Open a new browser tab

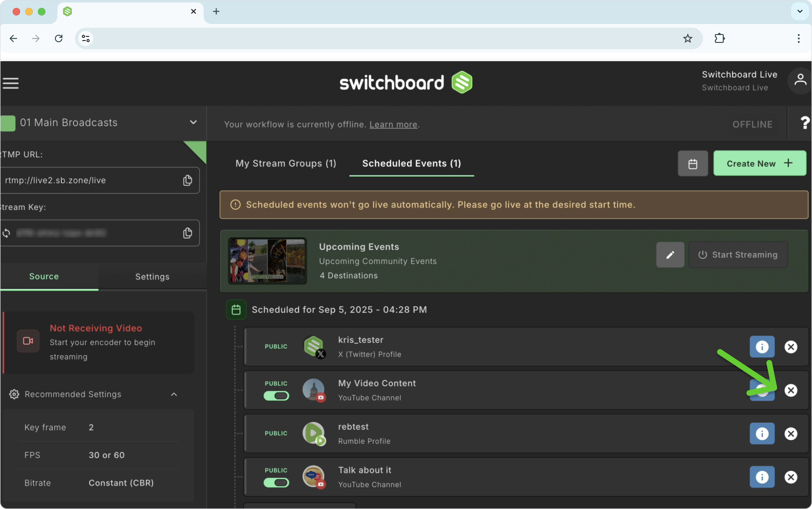click(216, 11)
